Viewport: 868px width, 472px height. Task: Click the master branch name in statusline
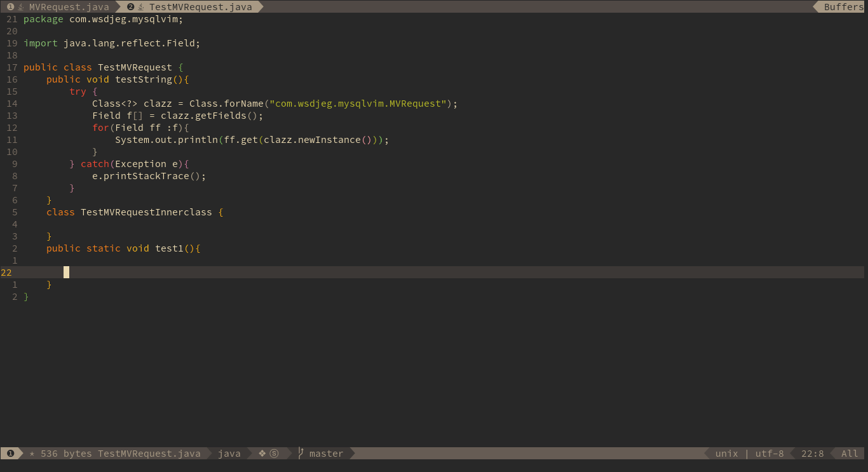click(326, 453)
